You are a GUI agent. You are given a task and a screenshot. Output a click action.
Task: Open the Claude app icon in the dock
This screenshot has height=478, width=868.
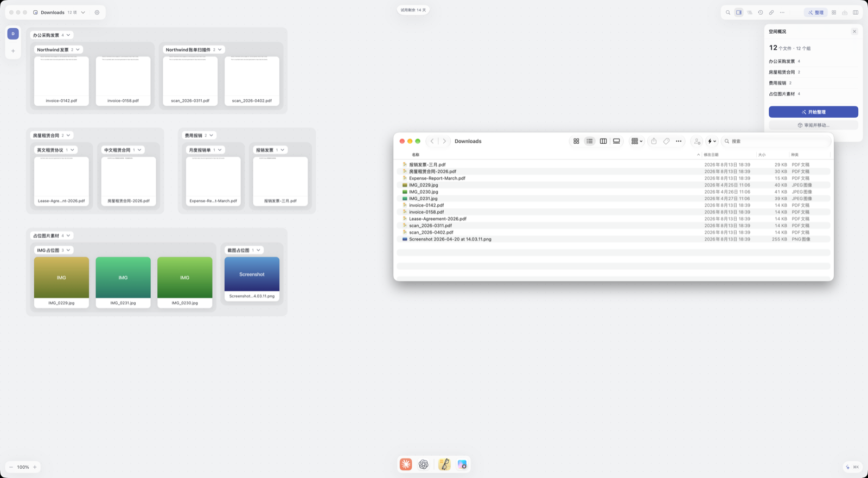coord(406,464)
